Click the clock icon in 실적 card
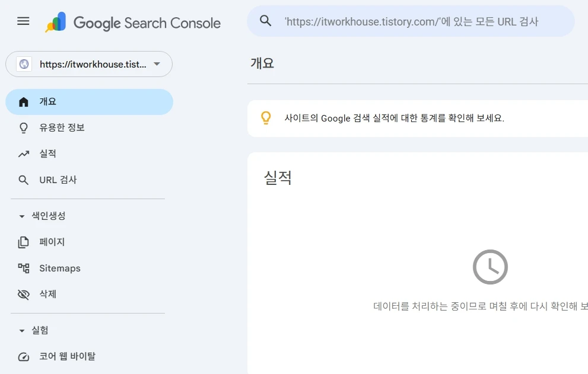This screenshot has height=374, width=588. pos(490,267)
